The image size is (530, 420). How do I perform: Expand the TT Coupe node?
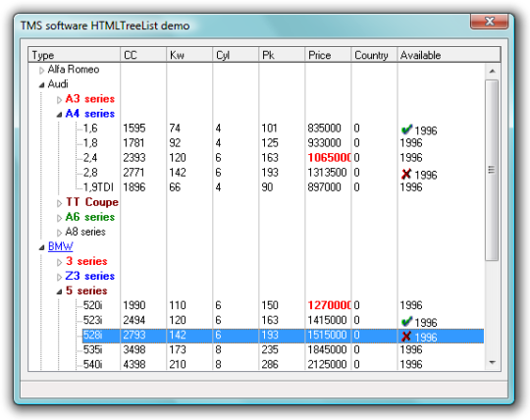click(59, 203)
